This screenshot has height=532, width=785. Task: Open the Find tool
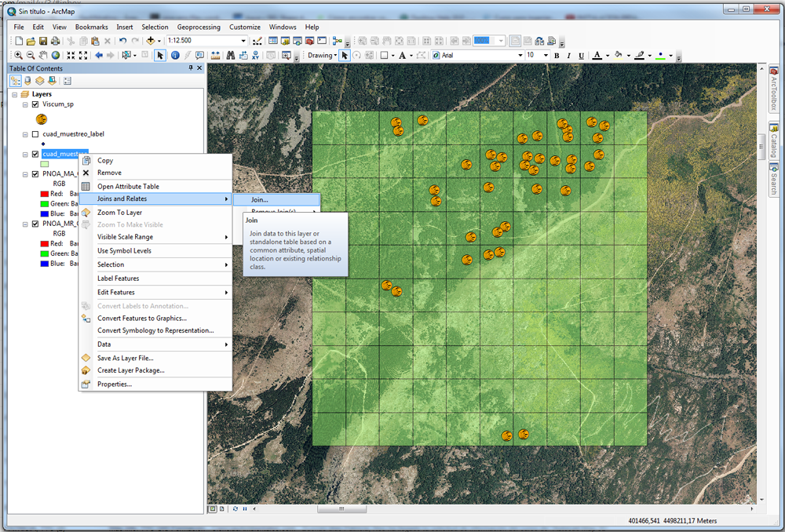[x=230, y=55]
